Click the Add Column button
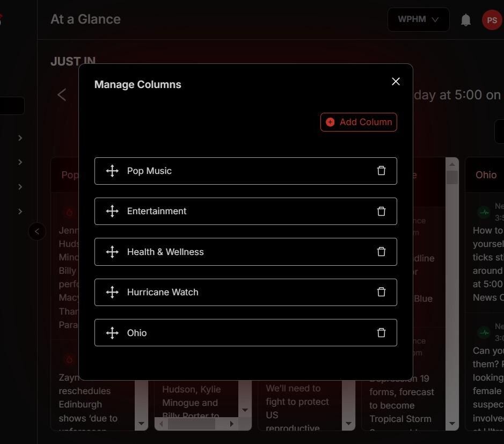Viewport: 504px width, 444px height. tap(359, 122)
